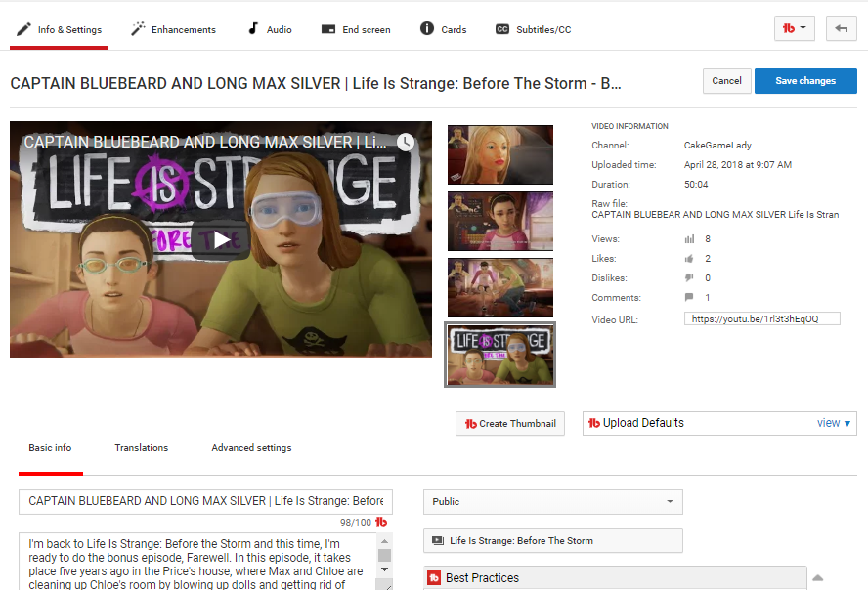Viewport: 868px width, 590px height.
Task: Click the Best Practices header
Action: 615,578
